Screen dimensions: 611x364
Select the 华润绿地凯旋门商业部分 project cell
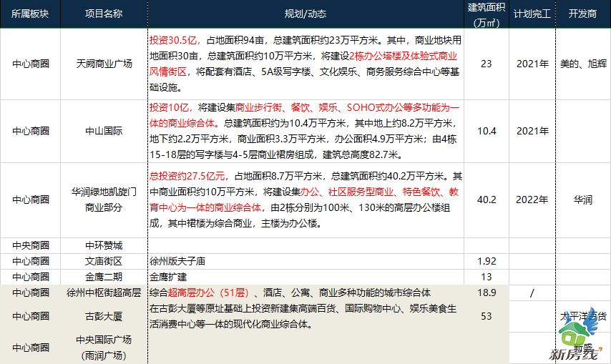[x=104, y=200]
